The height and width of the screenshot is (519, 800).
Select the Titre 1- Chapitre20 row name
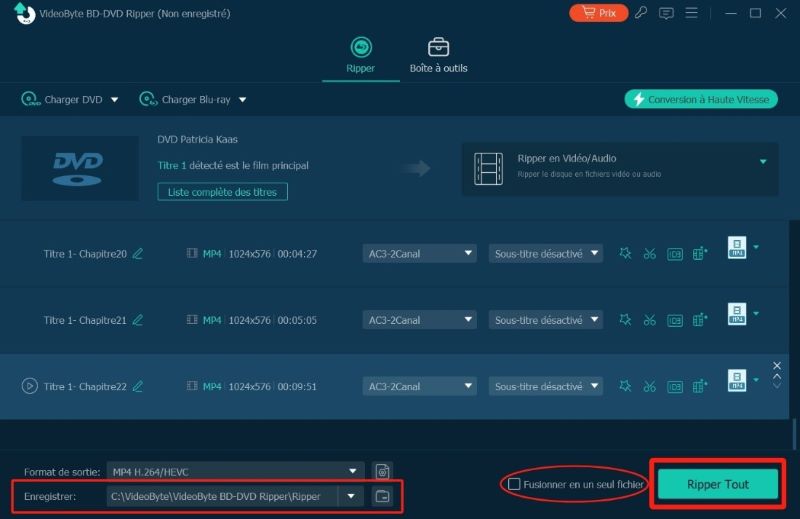coord(85,254)
